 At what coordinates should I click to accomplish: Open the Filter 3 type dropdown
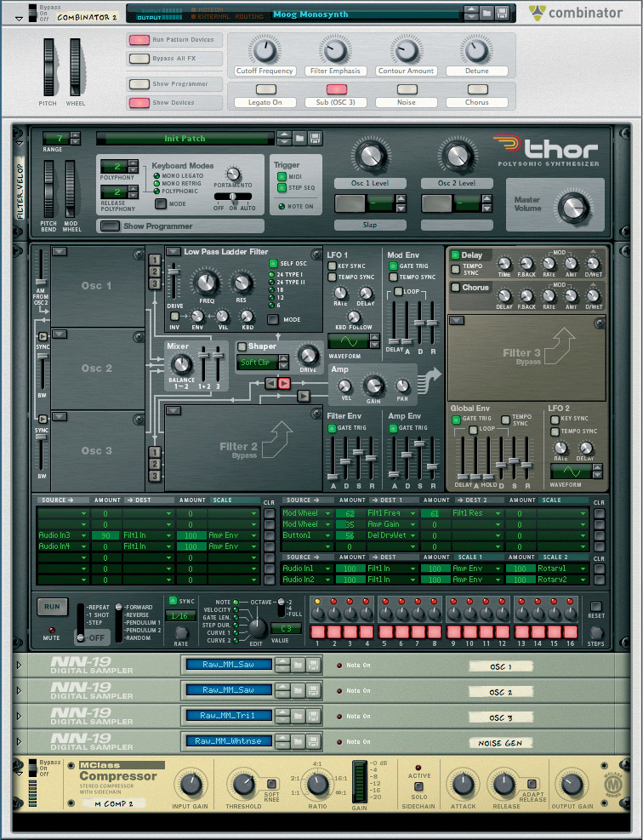(x=456, y=320)
